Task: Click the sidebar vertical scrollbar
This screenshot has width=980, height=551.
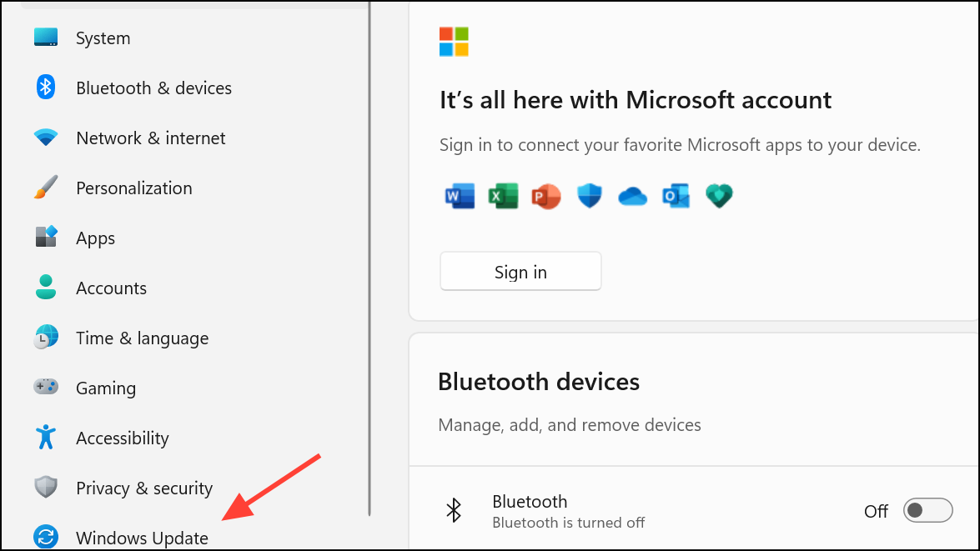Action: (369, 258)
